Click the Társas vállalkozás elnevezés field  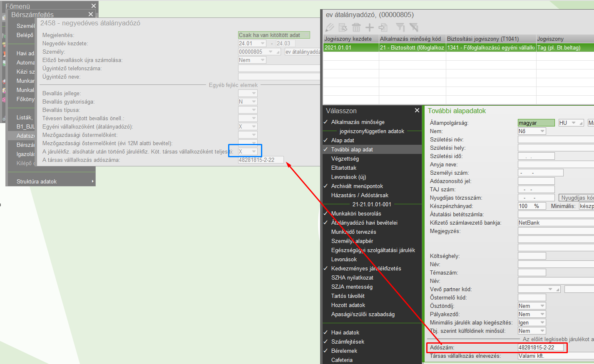click(x=556, y=356)
